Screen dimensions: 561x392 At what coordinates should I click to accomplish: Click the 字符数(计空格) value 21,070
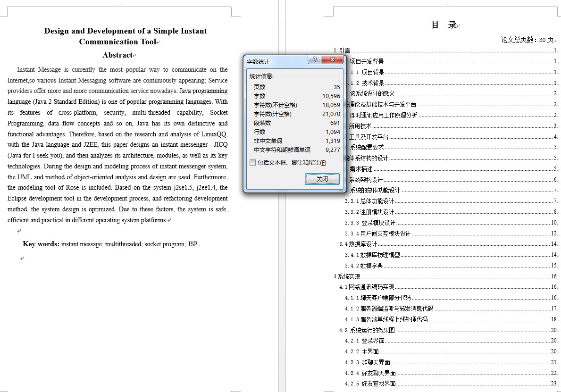pos(331,114)
